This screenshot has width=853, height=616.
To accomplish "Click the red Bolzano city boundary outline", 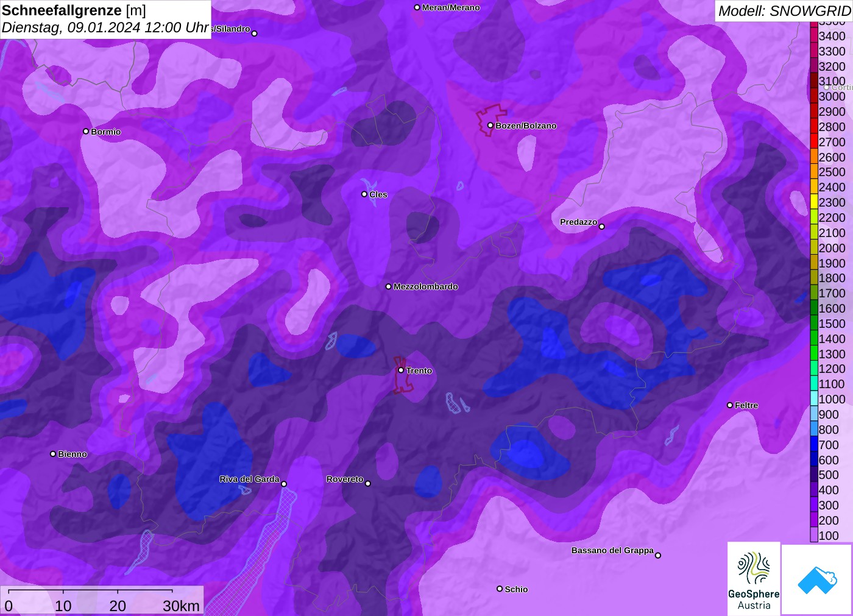I will [x=491, y=119].
